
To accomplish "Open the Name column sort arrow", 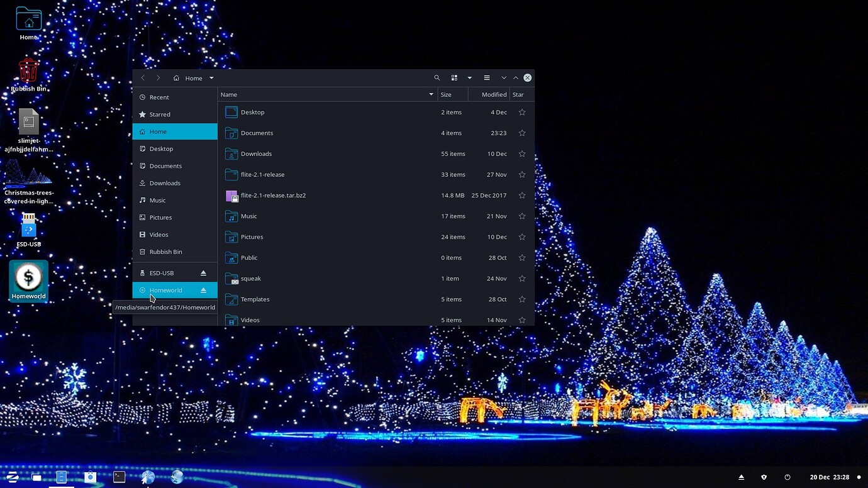I will (431, 94).
